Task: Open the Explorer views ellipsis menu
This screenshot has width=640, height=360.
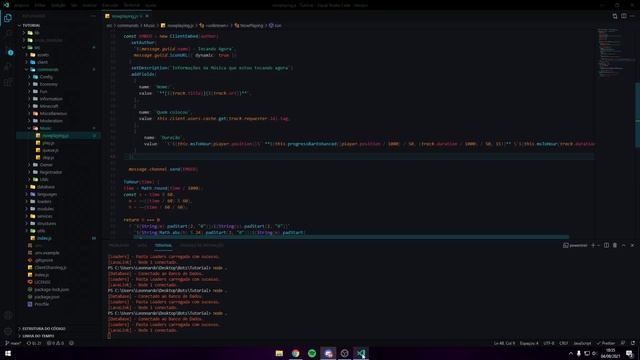Action: pyautogui.click(x=93, y=16)
